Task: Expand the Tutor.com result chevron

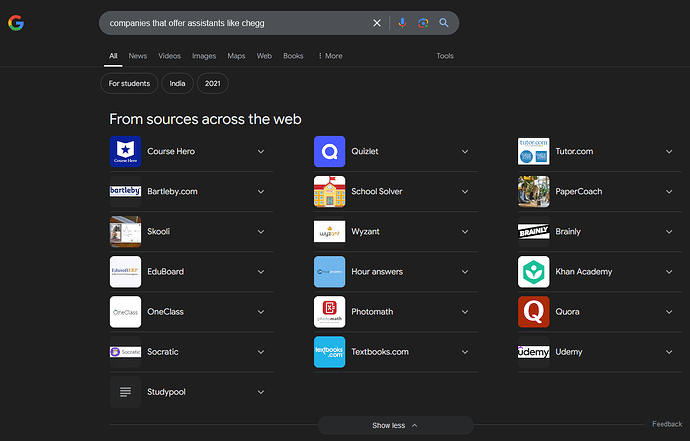Action: point(669,152)
